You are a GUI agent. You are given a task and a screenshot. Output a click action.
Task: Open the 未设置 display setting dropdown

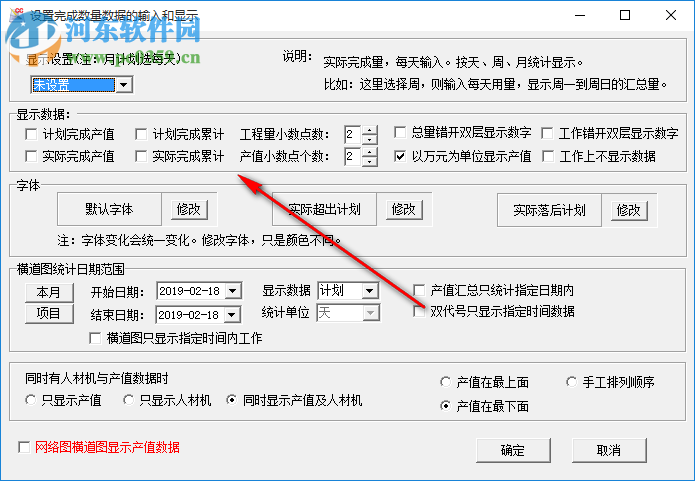[124, 84]
